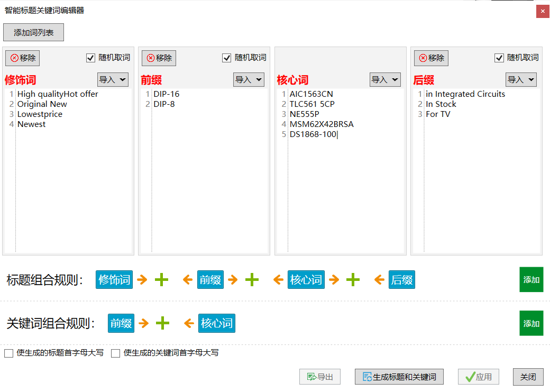550x392 pixels.
Task: Enable 使生成的关键词首字母大写 checkbox
Action: coord(115,353)
